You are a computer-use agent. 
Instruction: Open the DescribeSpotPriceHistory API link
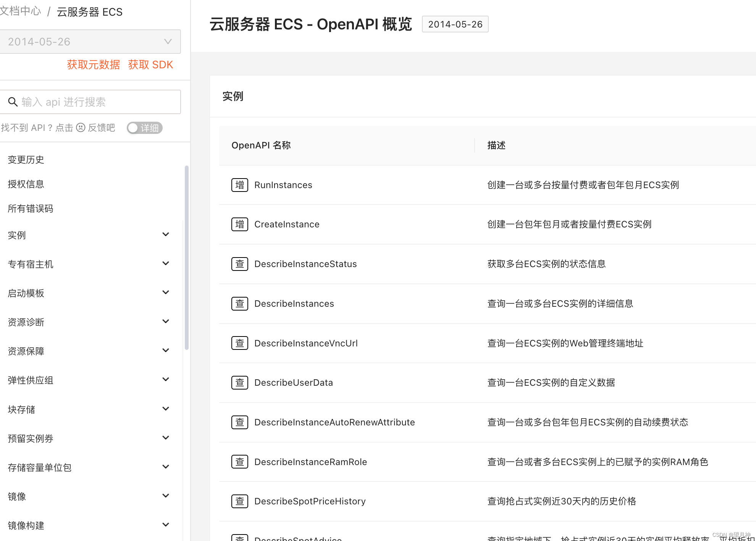coord(310,501)
